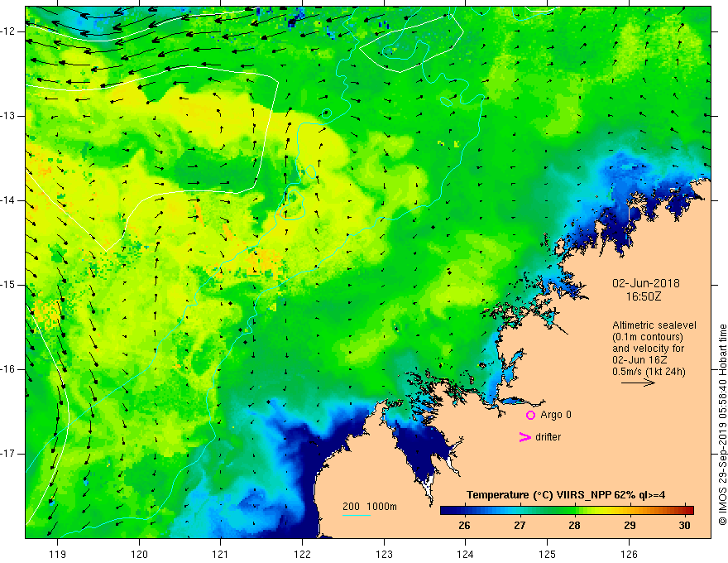Click the longitude axis label 126

click(629, 554)
